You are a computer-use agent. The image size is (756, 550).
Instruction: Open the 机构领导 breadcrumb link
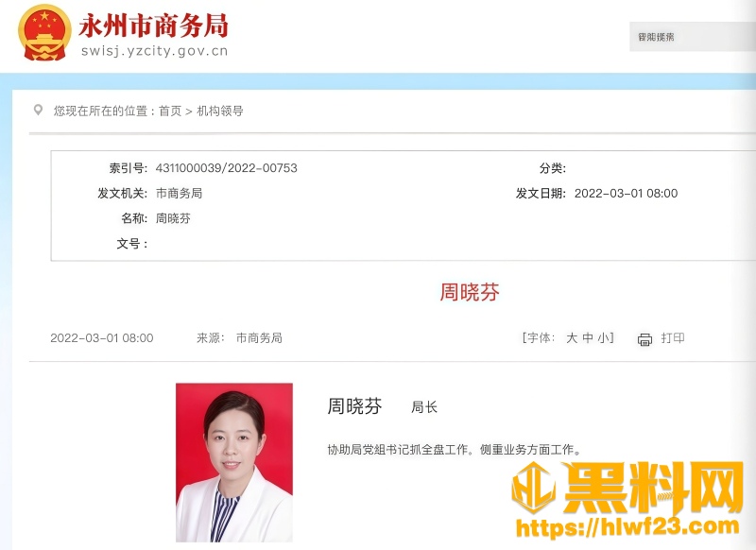[220, 111]
